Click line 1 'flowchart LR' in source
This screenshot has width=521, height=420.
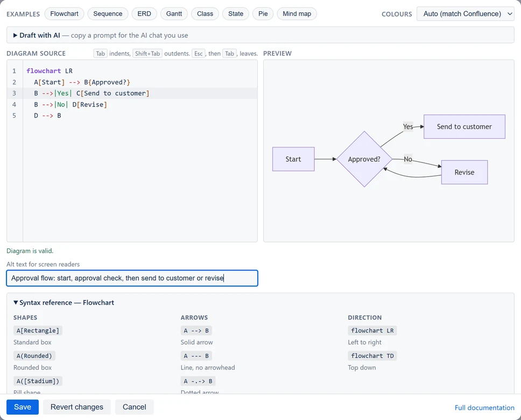tap(50, 71)
